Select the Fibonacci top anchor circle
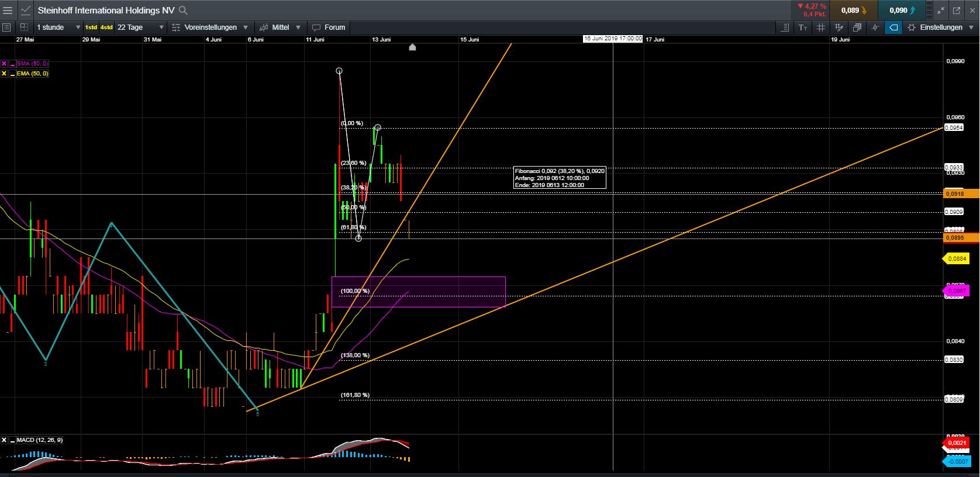This screenshot has height=477, width=980. pyautogui.click(x=339, y=71)
